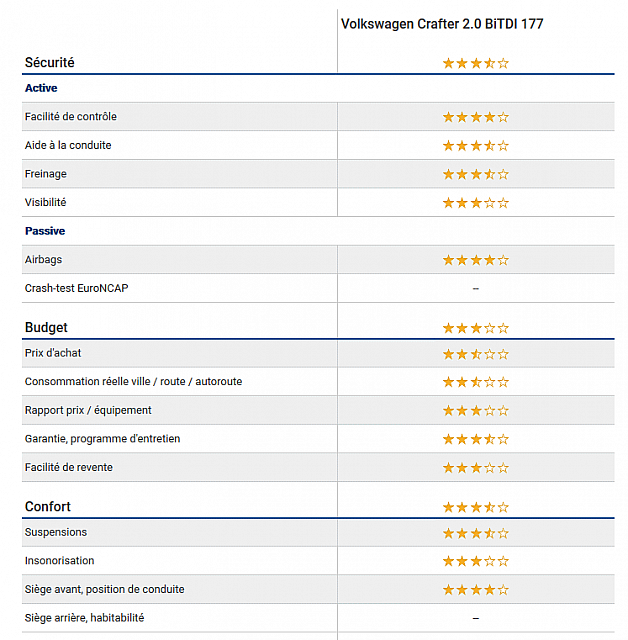Click the Visibilité star rating

pyautogui.click(x=475, y=202)
